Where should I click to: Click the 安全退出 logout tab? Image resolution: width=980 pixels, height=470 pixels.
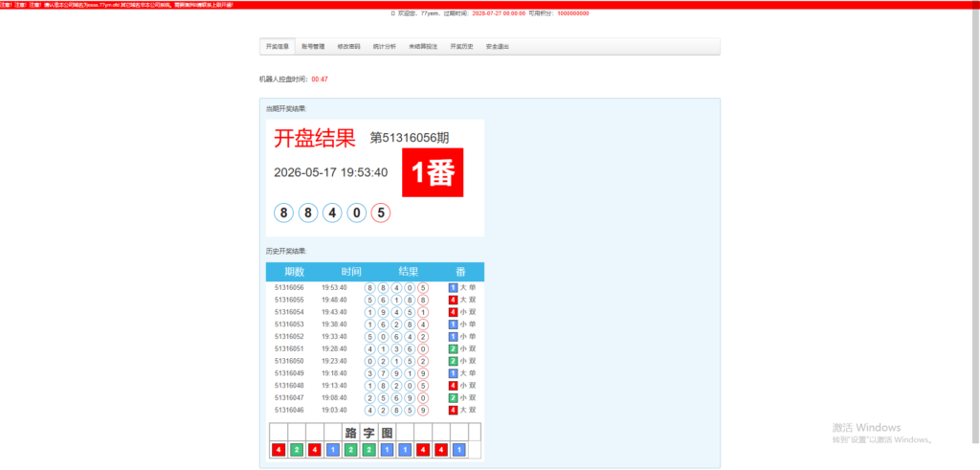coord(498,46)
